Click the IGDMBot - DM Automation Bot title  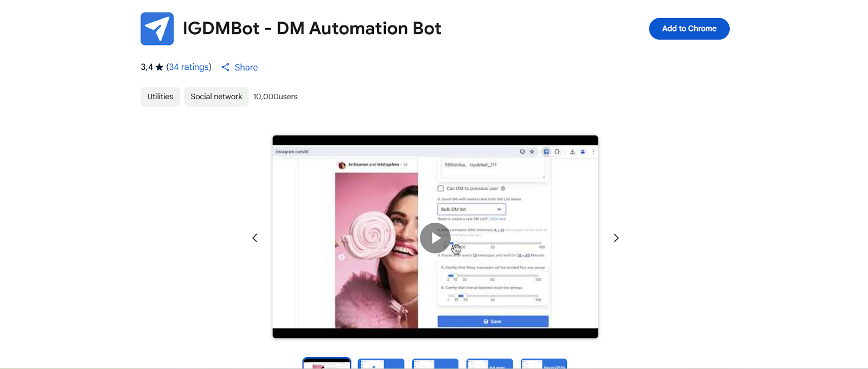point(312,28)
